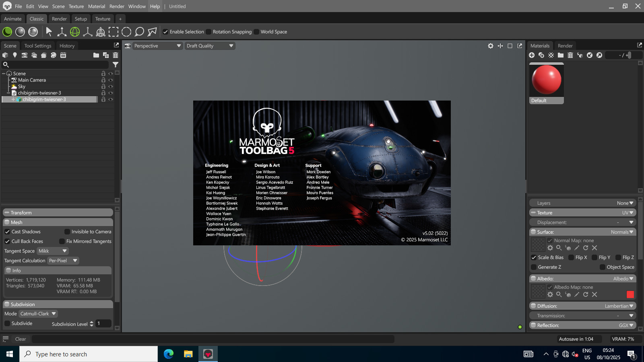The width and height of the screenshot is (644, 362).
Task: Enable the Flip Y checkbox
Action: pos(594,257)
